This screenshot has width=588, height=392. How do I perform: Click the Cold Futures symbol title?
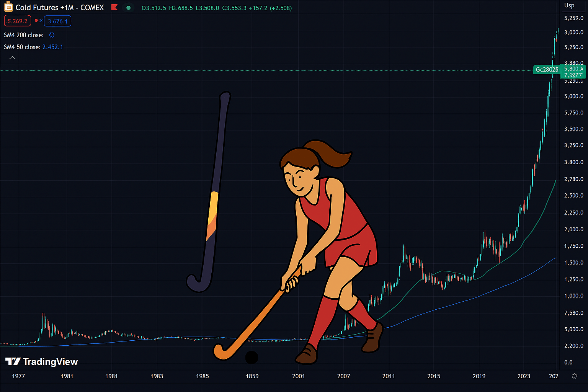(60, 8)
